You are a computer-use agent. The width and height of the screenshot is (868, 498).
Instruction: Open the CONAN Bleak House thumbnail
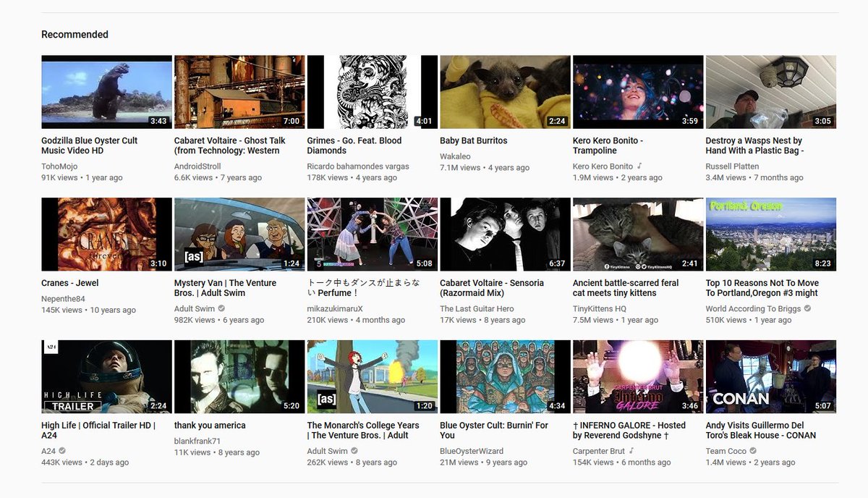[x=771, y=377]
